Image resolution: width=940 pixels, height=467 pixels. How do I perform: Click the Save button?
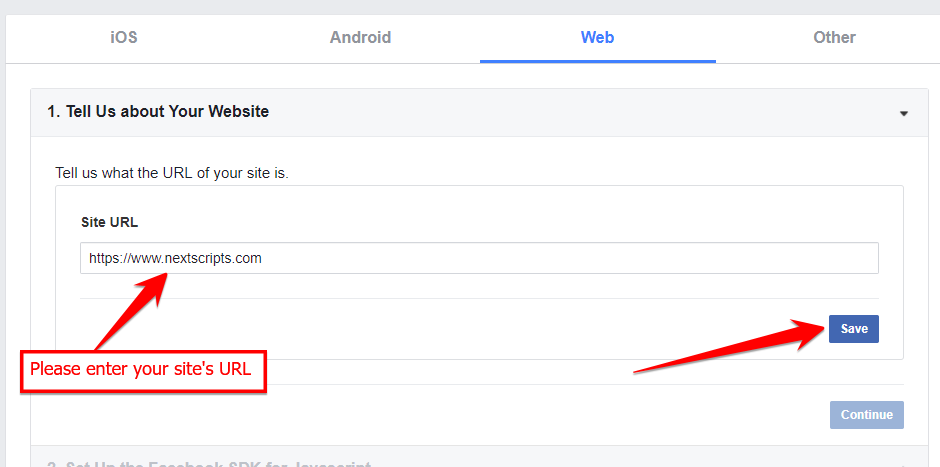click(x=854, y=329)
